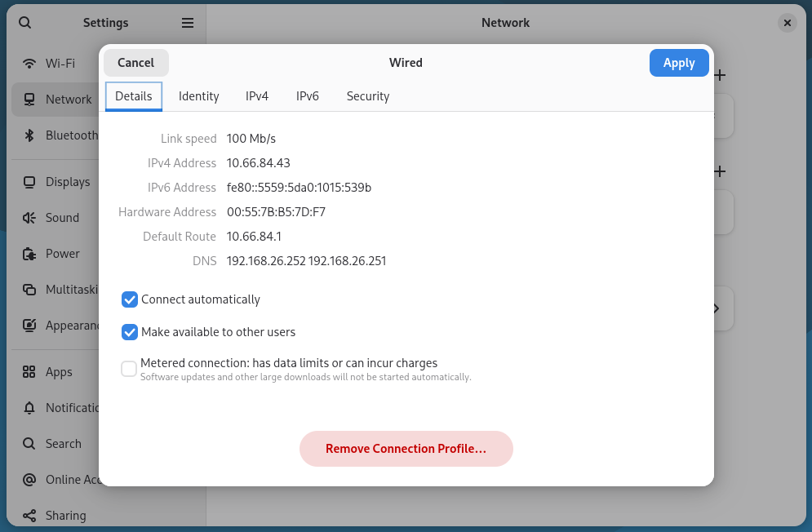Close the Network settings window
This screenshot has height=532, width=812.
pyautogui.click(x=787, y=23)
